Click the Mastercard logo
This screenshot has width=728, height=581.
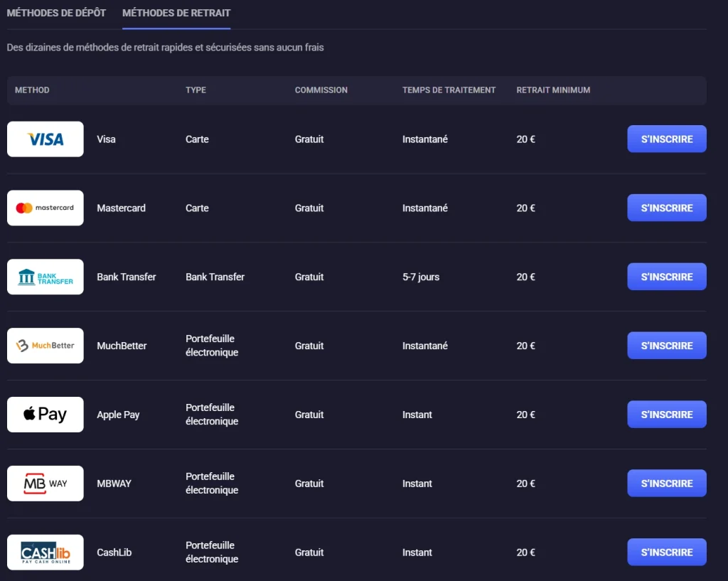[45, 208]
